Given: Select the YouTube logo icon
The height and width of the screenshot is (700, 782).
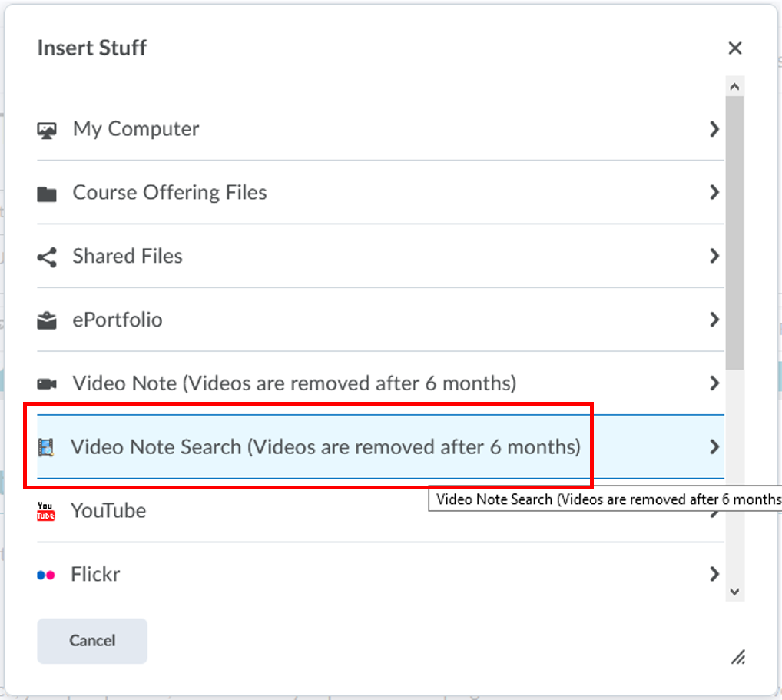Looking at the screenshot, I should 46,511.
